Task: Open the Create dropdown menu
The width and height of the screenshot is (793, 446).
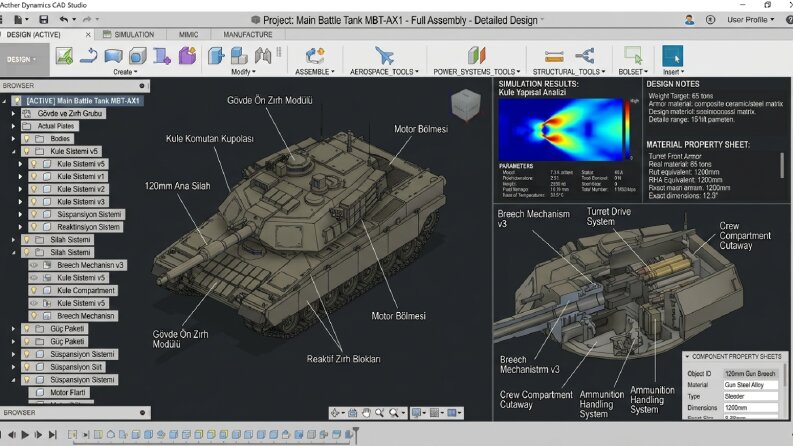Action: (125, 72)
